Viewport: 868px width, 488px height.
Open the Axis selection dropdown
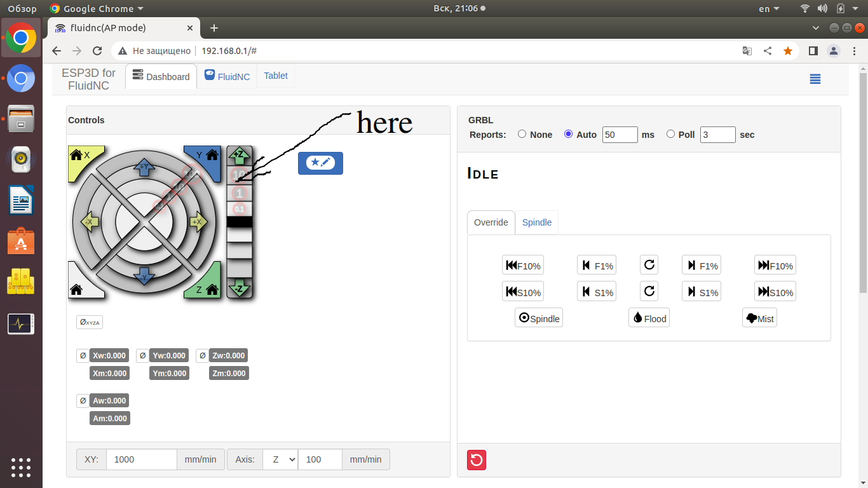click(280, 459)
